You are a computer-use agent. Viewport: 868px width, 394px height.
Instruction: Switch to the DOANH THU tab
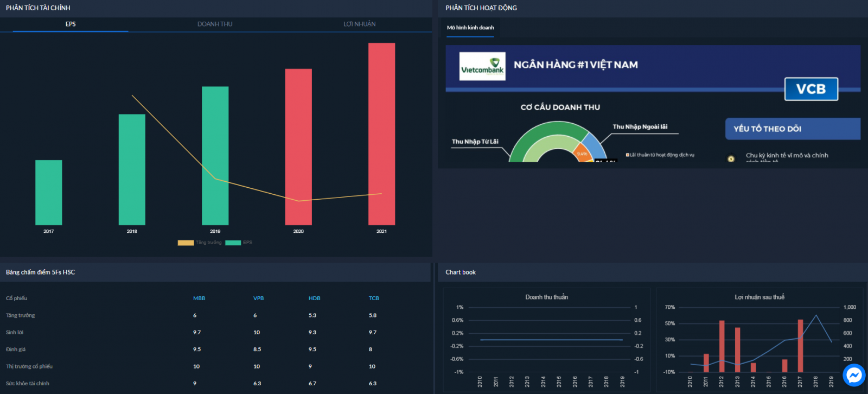[x=215, y=24]
